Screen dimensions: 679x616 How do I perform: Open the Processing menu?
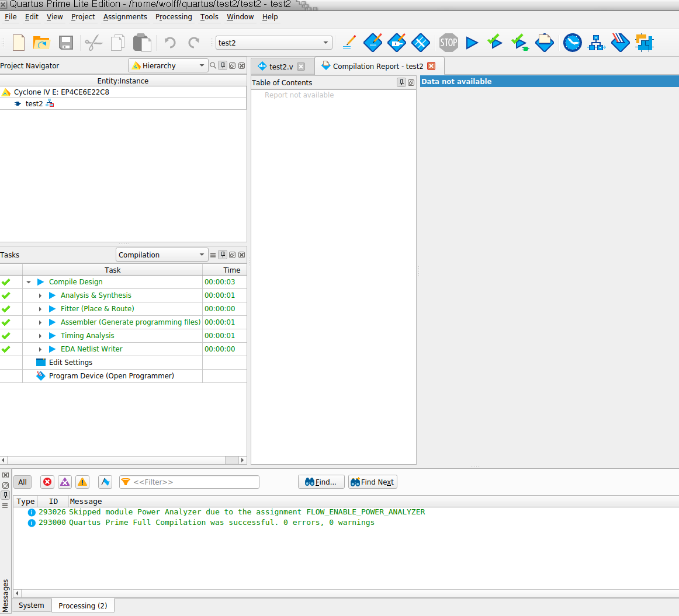[174, 17]
